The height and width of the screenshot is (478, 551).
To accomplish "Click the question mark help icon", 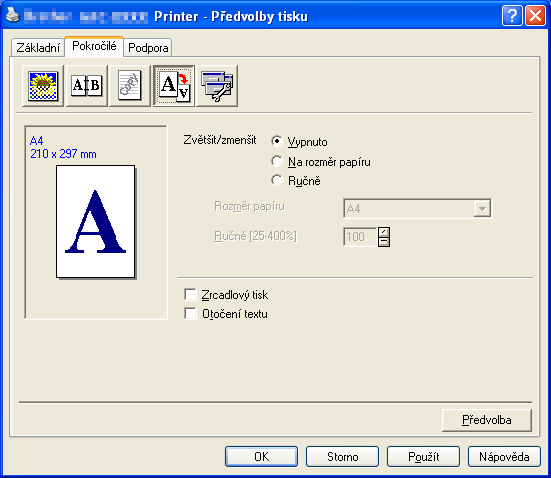I will [x=512, y=16].
